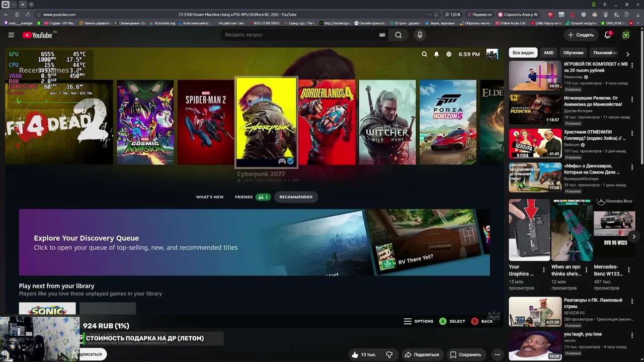Click the browser back arrow
644x362 pixels.
pos(6,15)
